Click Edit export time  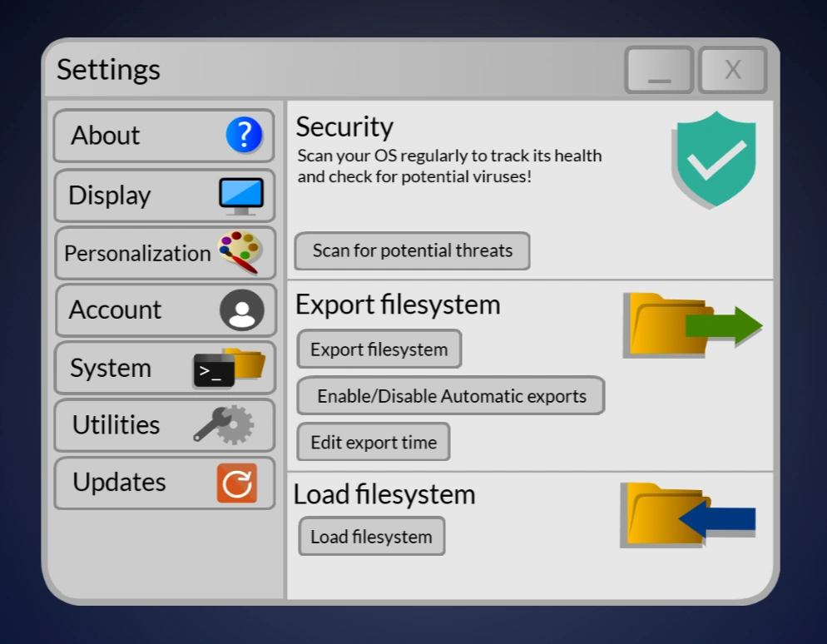click(373, 442)
